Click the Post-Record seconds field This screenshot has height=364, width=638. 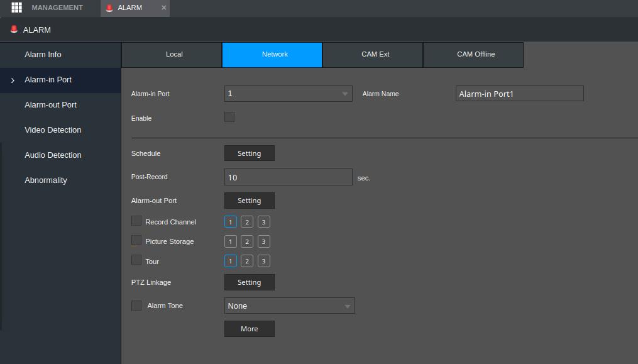tap(288, 177)
